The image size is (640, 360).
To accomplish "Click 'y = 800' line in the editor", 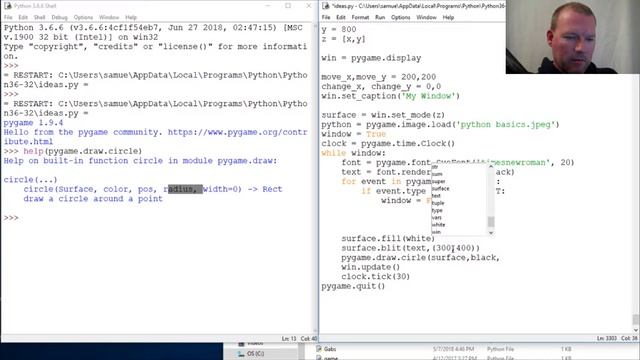I will pyautogui.click(x=339, y=29).
